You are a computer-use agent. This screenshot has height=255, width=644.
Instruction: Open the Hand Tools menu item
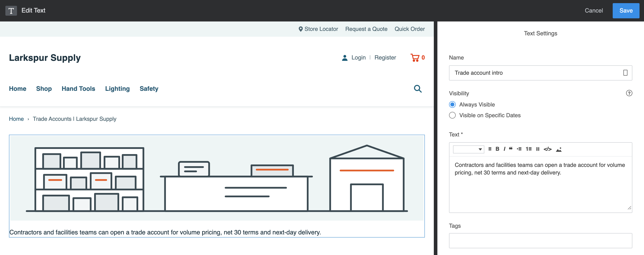tap(78, 89)
